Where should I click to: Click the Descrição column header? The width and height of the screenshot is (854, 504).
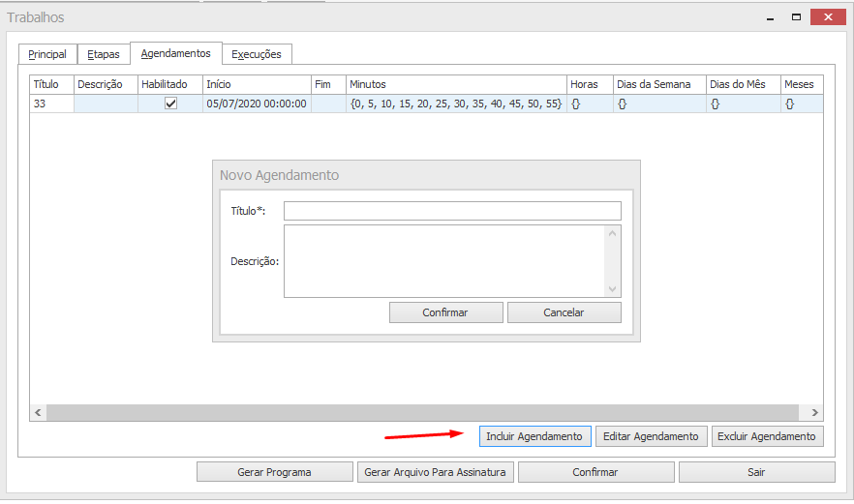coord(106,84)
